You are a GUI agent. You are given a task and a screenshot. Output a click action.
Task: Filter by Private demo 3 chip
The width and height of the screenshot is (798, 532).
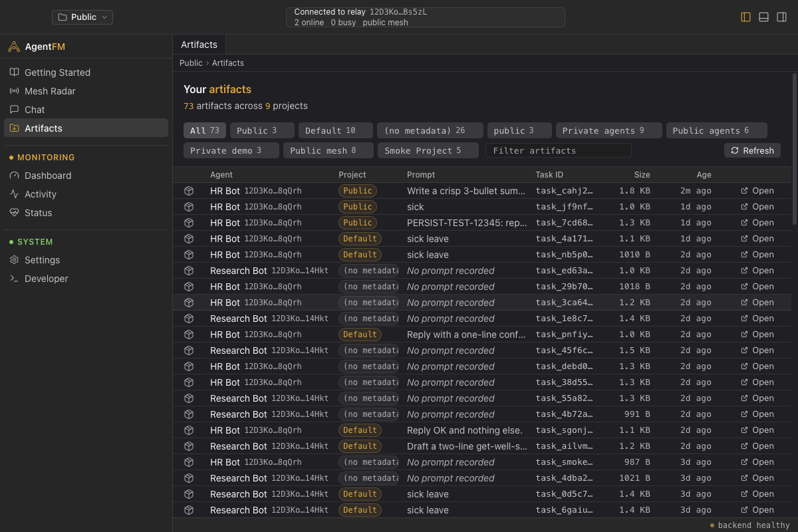coord(231,150)
